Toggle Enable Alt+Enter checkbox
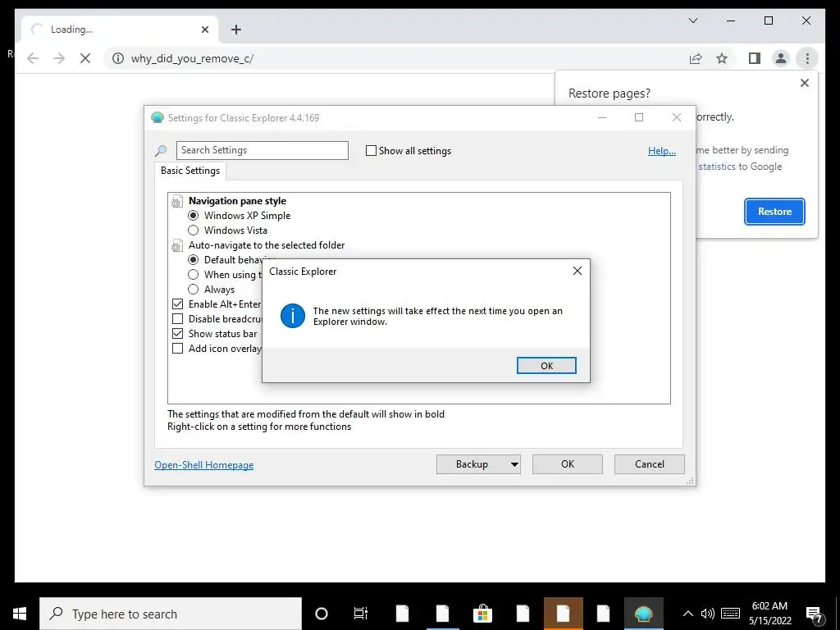Image resolution: width=840 pixels, height=630 pixels. point(177,304)
